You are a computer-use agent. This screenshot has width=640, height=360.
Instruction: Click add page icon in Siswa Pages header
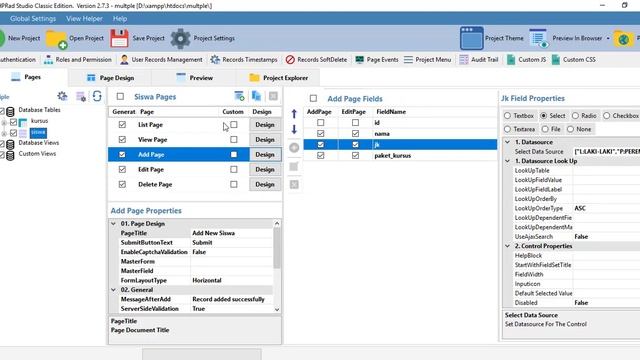point(240,96)
